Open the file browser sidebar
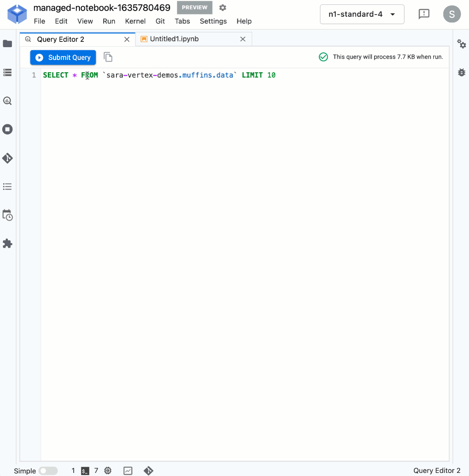The width and height of the screenshot is (469, 476). [7, 44]
